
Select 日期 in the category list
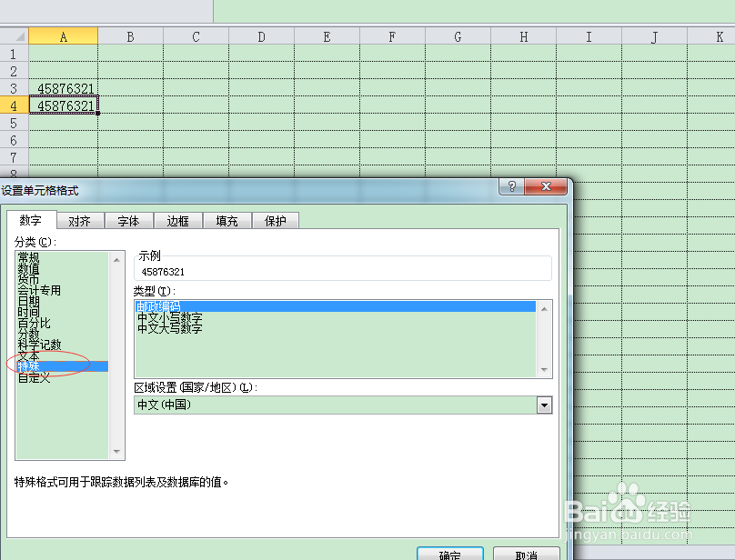point(63,301)
